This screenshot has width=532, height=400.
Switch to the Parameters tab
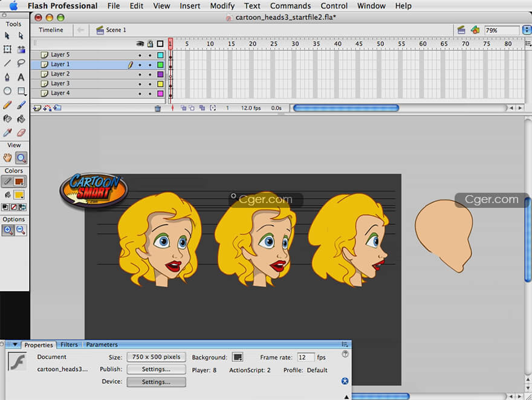coord(102,345)
